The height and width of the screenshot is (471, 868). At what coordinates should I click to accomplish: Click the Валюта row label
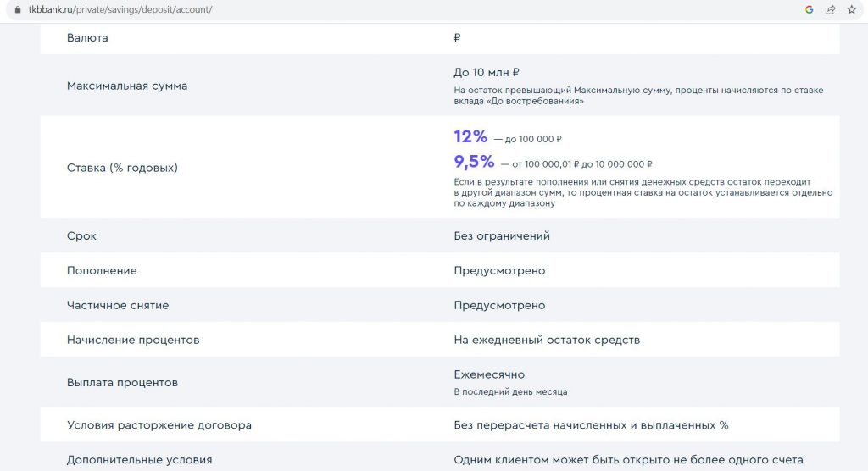tap(87, 37)
